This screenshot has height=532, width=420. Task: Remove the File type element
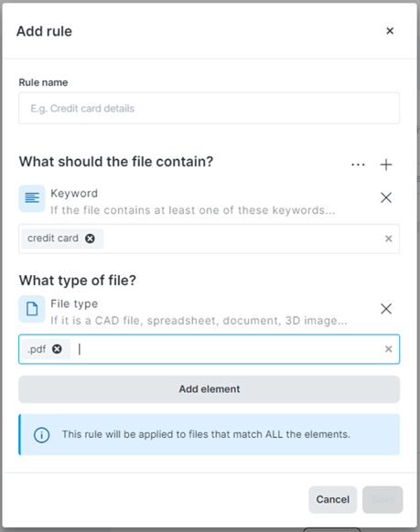[x=386, y=309]
